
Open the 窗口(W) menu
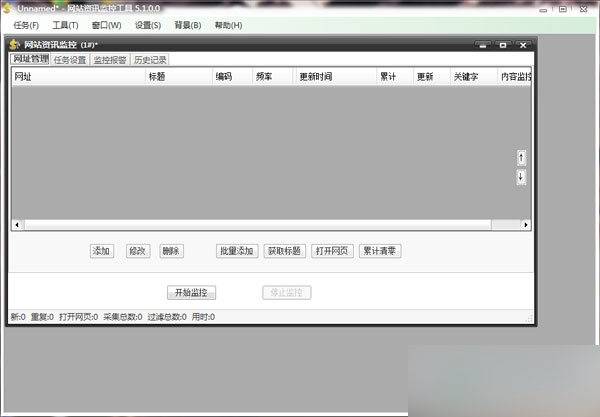[107, 25]
